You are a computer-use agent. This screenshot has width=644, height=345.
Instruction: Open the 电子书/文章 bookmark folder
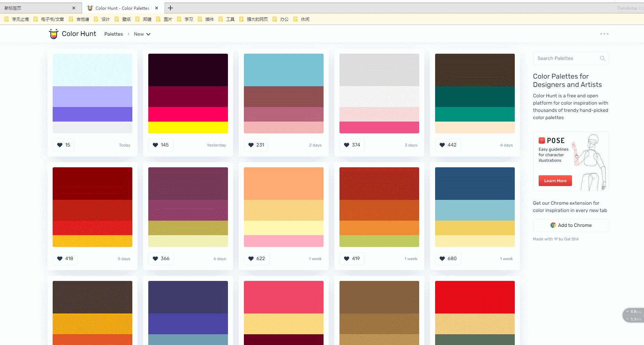[x=49, y=19]
